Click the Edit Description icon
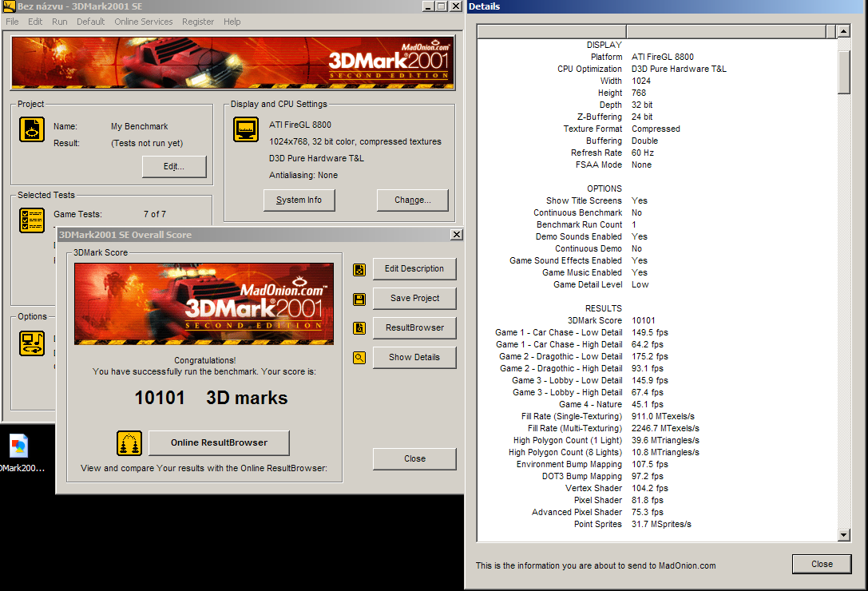 point(359,270)
